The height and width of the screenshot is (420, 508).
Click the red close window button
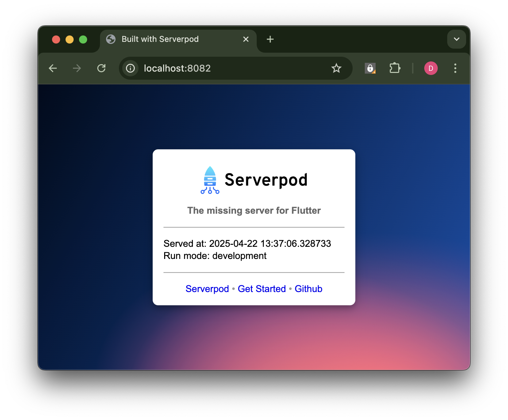pyautogui.click(x=56, y=40)
